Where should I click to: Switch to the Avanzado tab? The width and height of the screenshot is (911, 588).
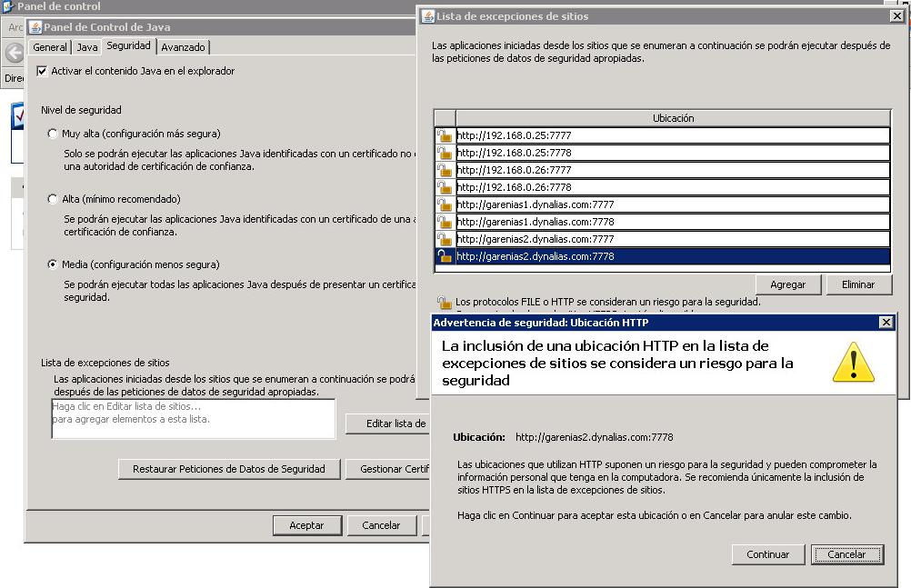(183, 47)
